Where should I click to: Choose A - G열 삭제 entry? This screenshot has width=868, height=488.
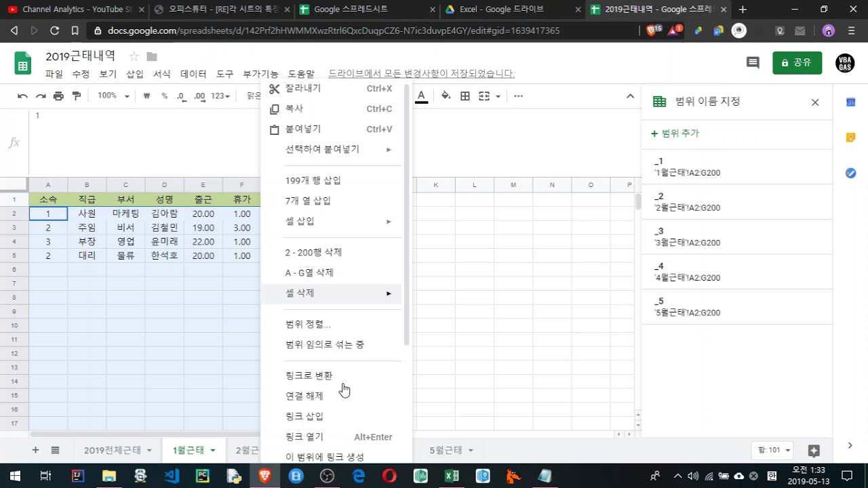click(x=331, y=272)
